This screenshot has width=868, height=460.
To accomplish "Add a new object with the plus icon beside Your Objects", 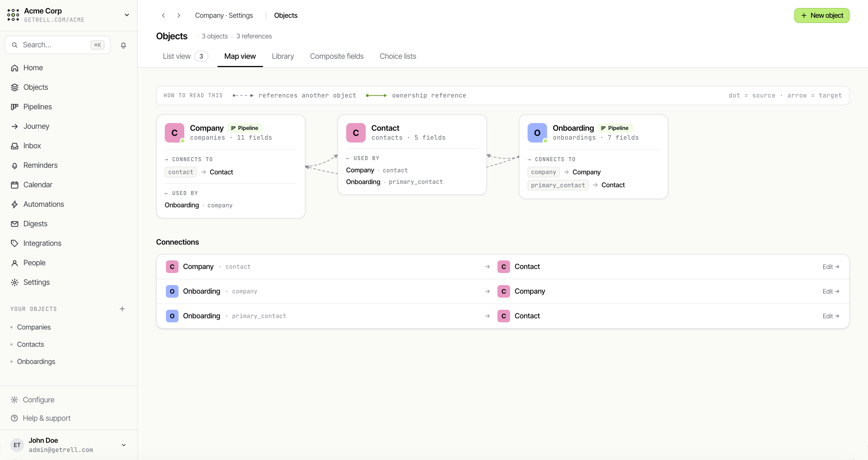I will point(122,309).
